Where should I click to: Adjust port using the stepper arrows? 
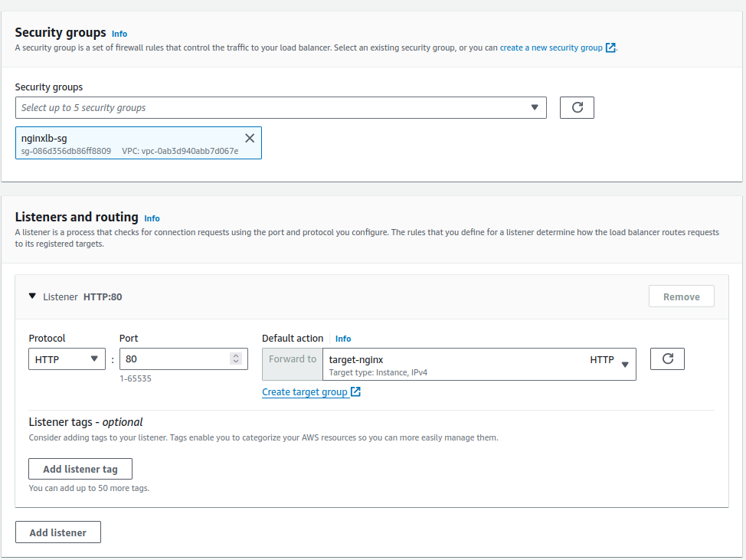pyautogui.click(x=236, y=359)
